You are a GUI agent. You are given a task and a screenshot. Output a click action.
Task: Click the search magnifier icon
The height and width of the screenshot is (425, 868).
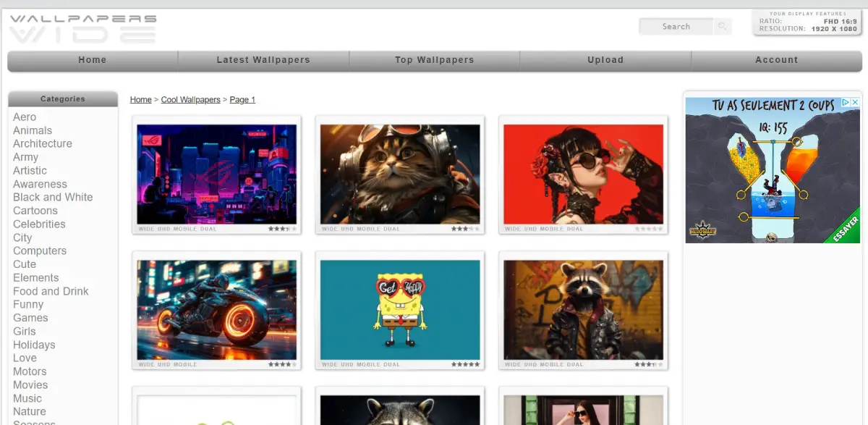click(x=722, y=27)
